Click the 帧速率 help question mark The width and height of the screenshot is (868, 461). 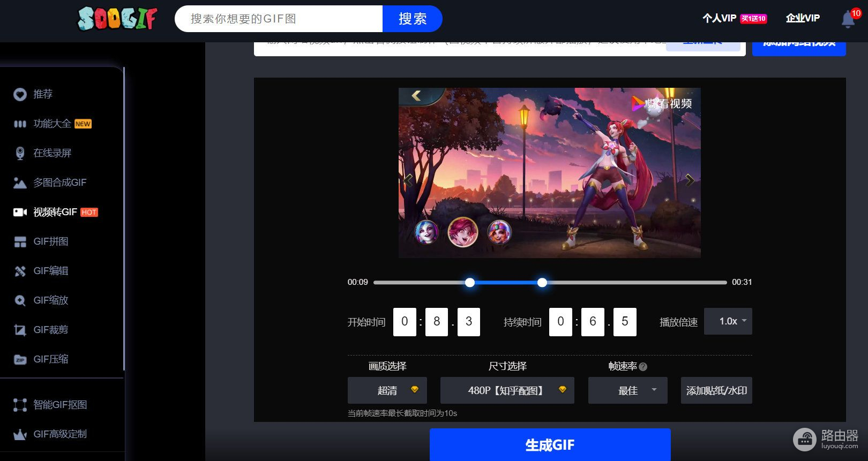[643, 367]
